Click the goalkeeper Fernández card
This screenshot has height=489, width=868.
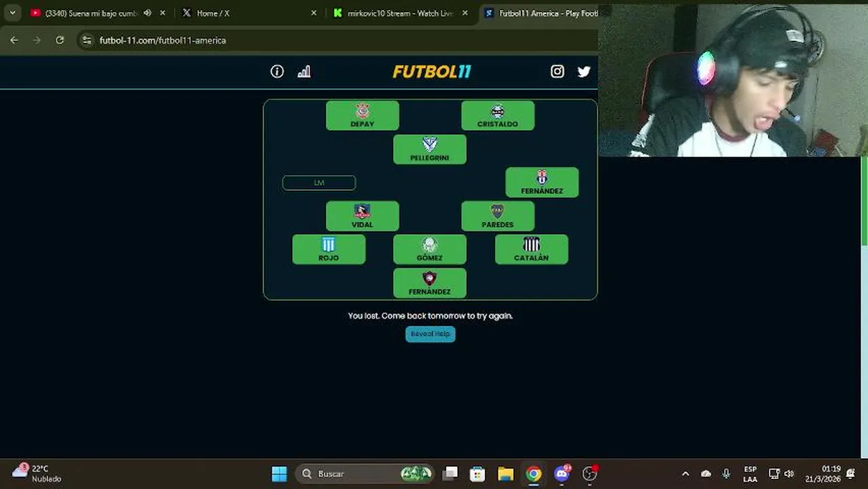(x=429, y=283)
